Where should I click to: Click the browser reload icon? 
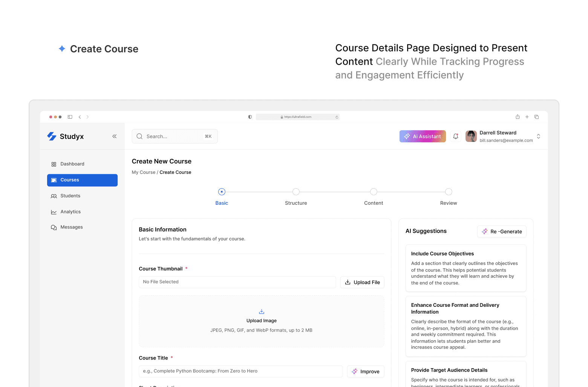337,117
